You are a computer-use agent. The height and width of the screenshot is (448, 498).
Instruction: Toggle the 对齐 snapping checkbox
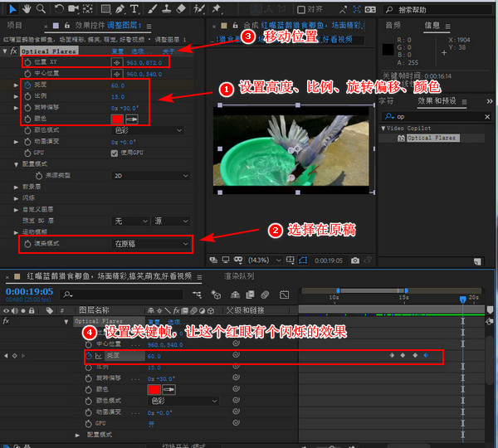300,10
